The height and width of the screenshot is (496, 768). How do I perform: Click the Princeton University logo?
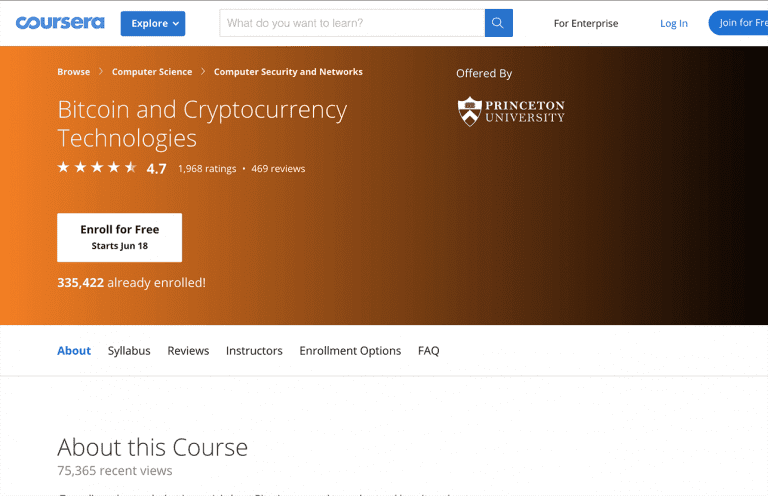511,112
